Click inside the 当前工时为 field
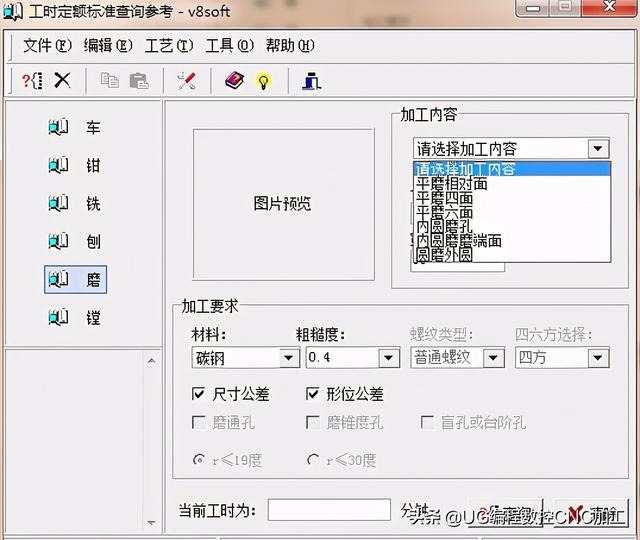Image resolution: width=640 pixels, height=540 pixels. 329,509
